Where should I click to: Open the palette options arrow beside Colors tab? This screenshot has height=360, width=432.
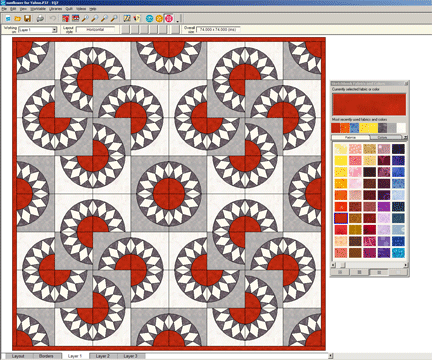[x=406, y=137]
